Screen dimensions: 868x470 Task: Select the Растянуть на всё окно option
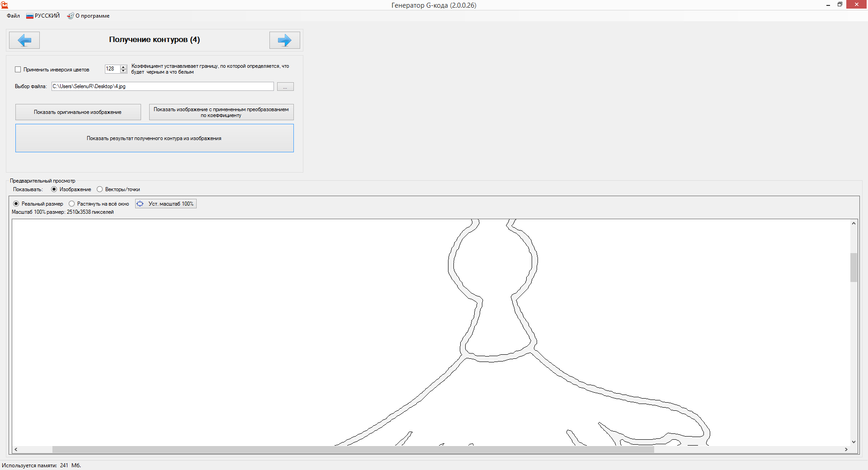click(x=72, y=204)
